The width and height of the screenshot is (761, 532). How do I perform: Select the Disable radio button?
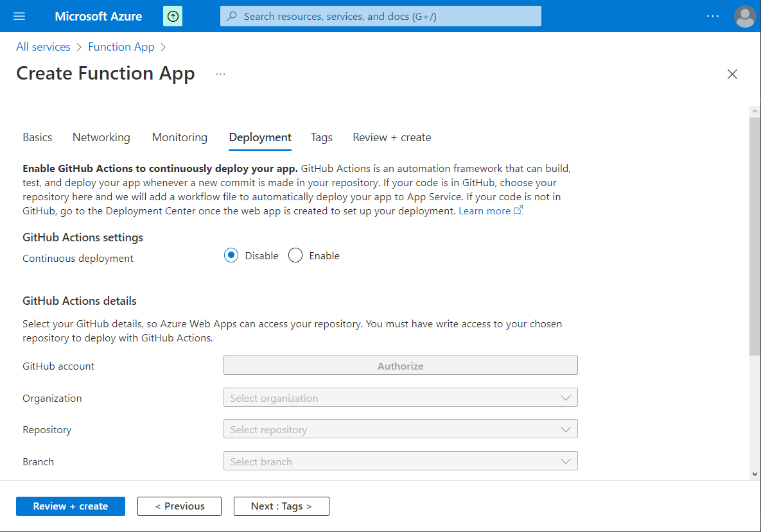pyautogui.click(x=231, y=255)
